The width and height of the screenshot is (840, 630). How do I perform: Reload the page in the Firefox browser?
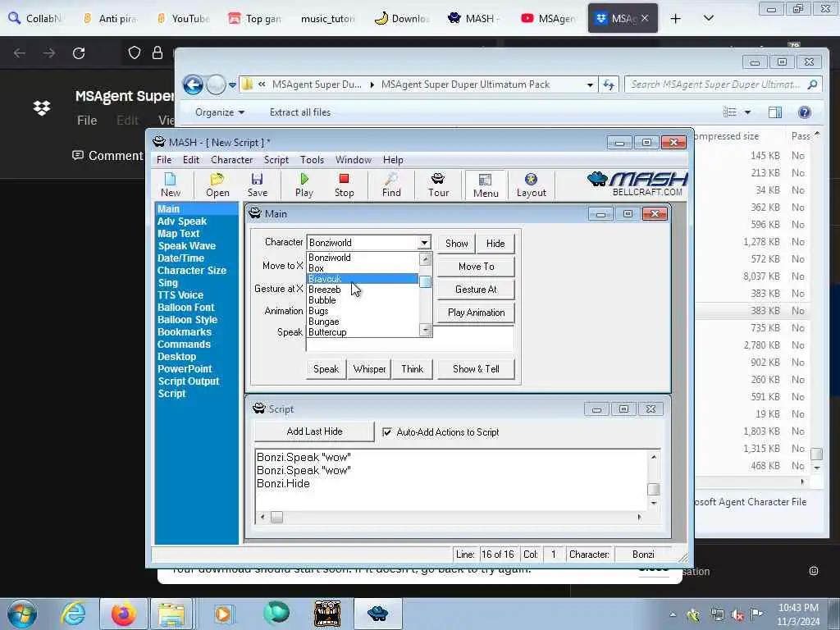(79, 53)
